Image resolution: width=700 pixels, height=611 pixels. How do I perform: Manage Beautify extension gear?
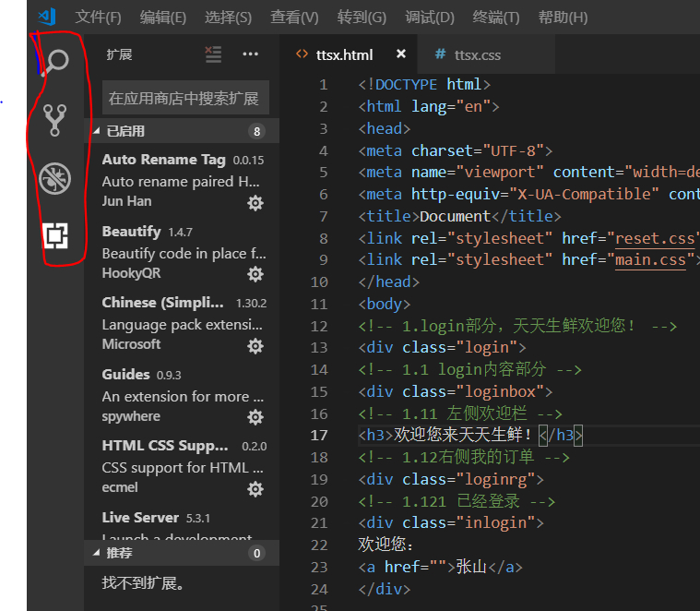(255, 274)
